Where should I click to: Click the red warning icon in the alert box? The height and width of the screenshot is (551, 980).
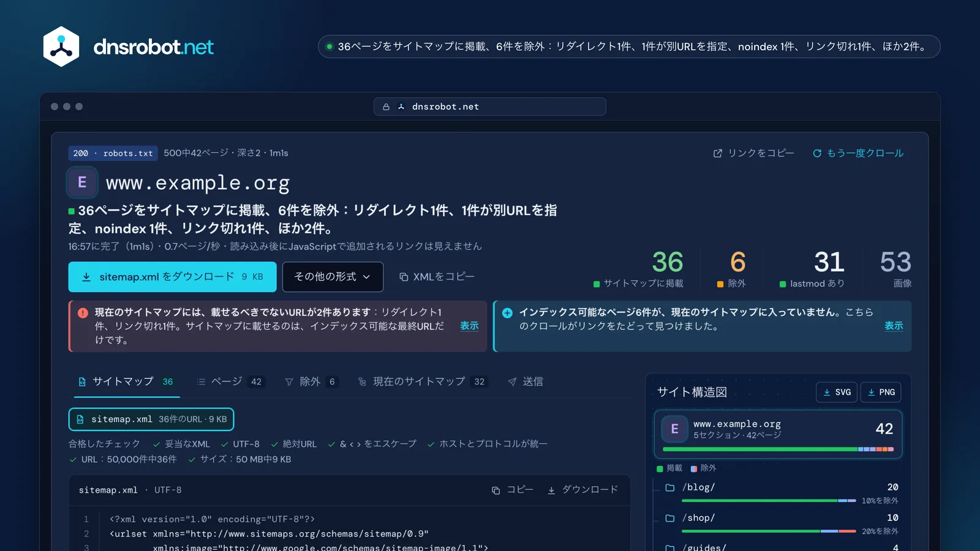(83, 313)
